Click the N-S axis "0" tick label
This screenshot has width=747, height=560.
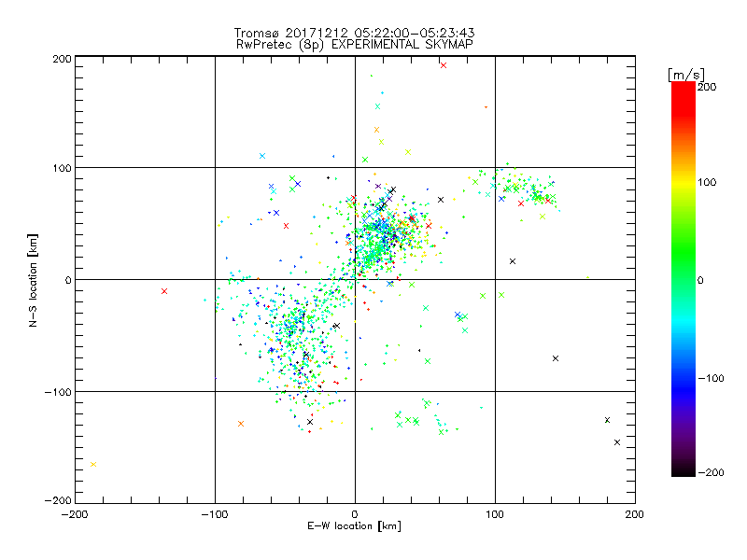coord(68,280)
